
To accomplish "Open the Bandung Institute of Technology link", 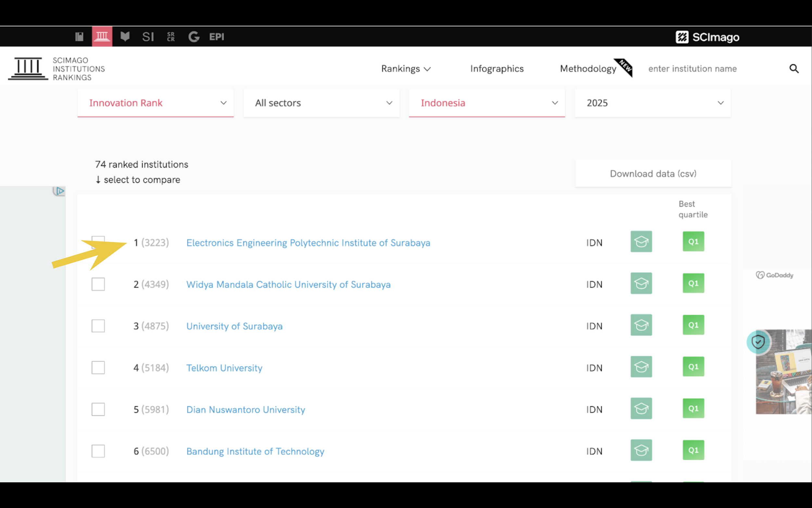I will [255, 451].
